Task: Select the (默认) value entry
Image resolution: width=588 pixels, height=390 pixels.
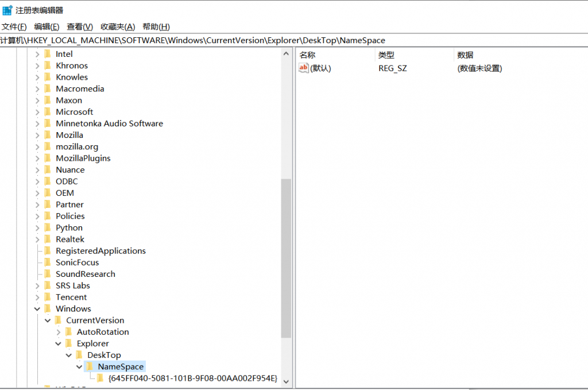Action: tap(320, 68)
